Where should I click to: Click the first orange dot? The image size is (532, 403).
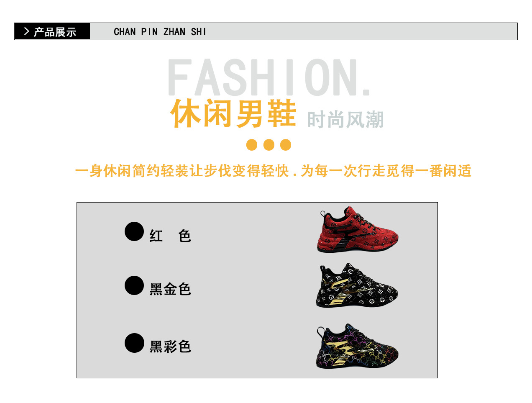(252, 145)
